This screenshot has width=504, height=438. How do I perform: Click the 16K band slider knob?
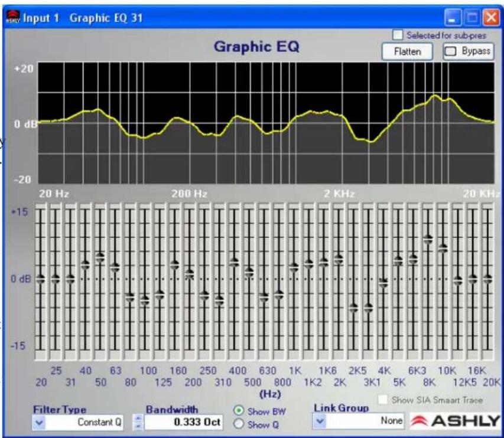(x=473, y=279)
